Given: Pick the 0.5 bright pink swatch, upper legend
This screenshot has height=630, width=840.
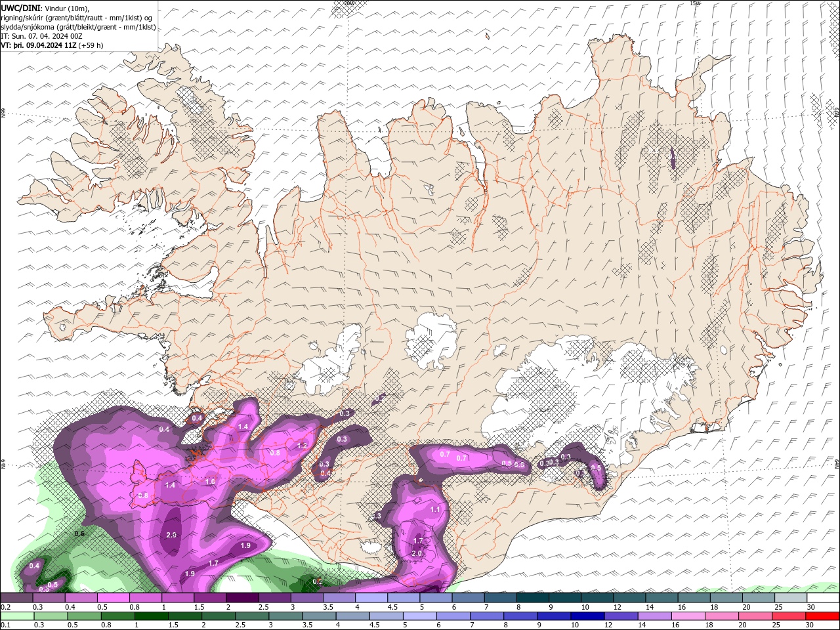Looking at the screenshot, I should (x=115, y=598).
